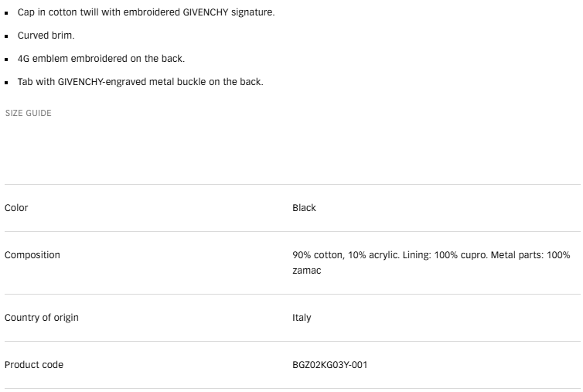Viewport: 583px width, 392px height.
Task: Click the Color row label
Action: click(16, 207)
